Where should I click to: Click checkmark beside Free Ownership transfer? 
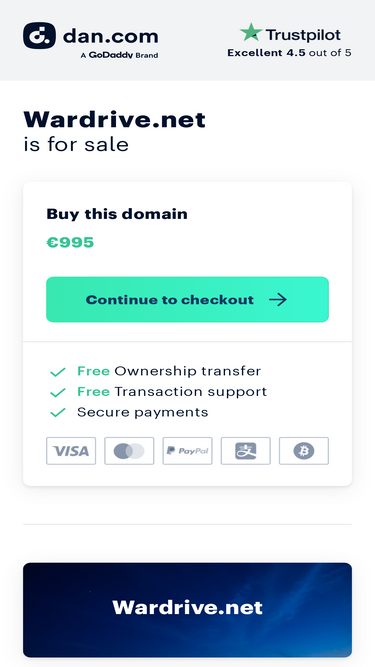tap(58, 372)
